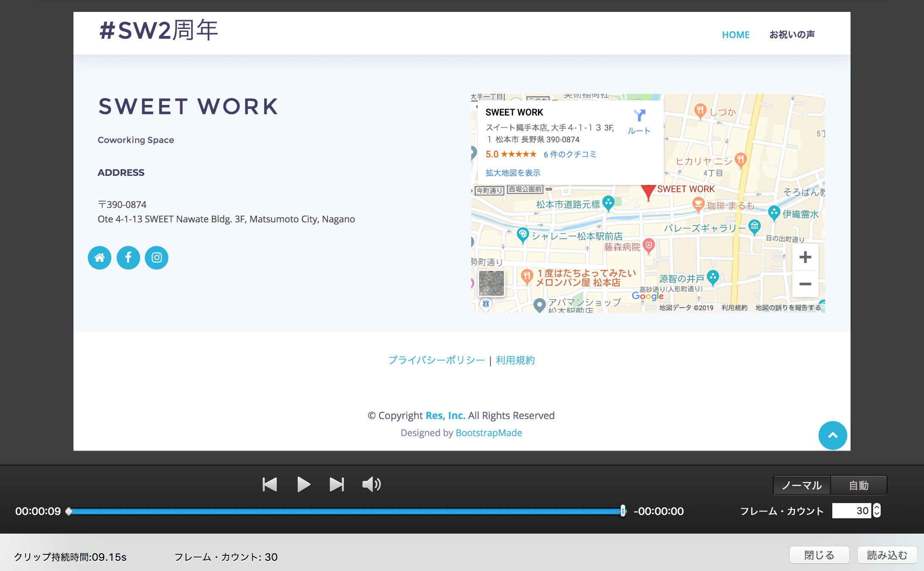Click the Coworking Space text
The height and width of the screenshot is (571, 924).
point(136,140)
